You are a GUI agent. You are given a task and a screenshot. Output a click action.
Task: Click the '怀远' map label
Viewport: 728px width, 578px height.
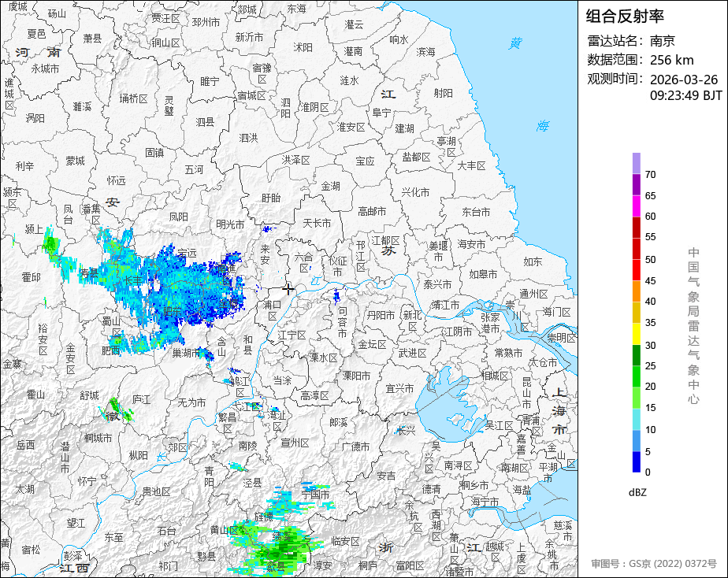point(116,180)
